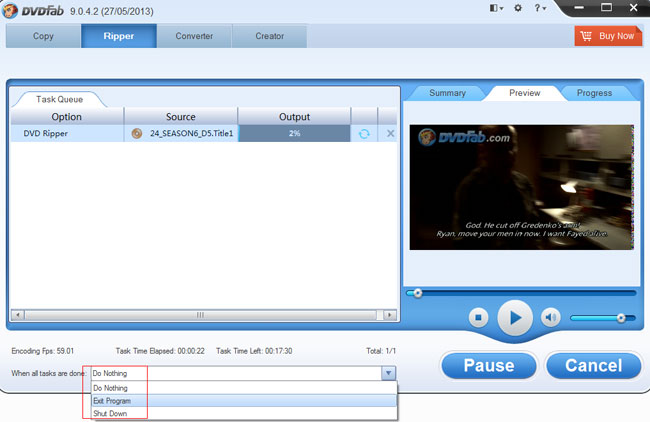This screenshot has height=422, width=650.
Task: Click the 24_SEASON6_D5.Title1 source text
Action: point(192,133)
